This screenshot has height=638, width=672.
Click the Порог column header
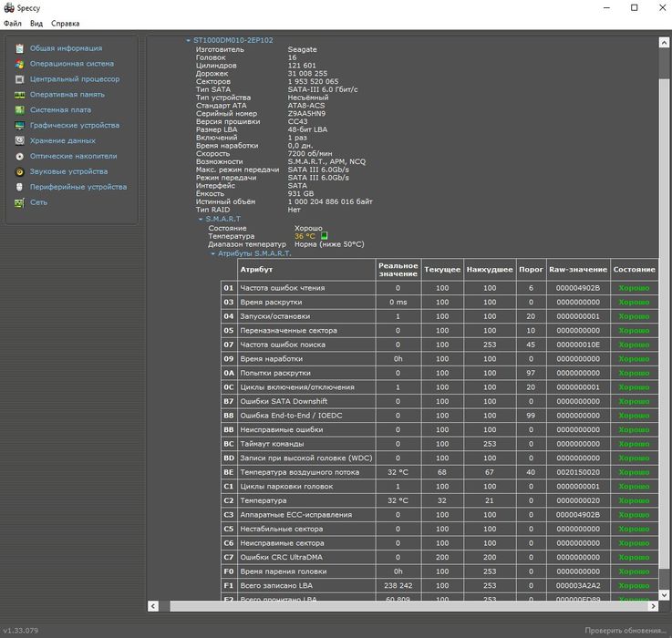pyautogui.click(x=531, y=270)
